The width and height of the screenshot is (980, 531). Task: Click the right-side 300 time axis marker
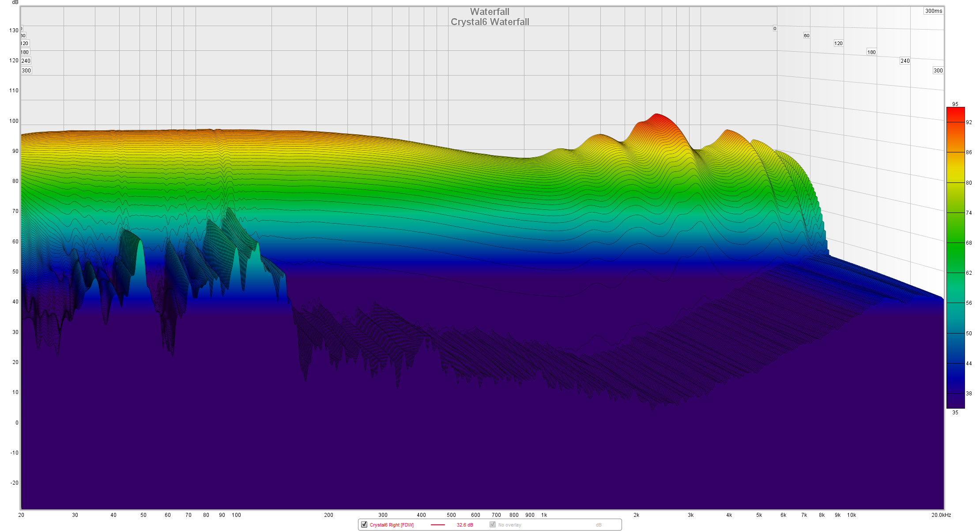click(x=938, y=71)
